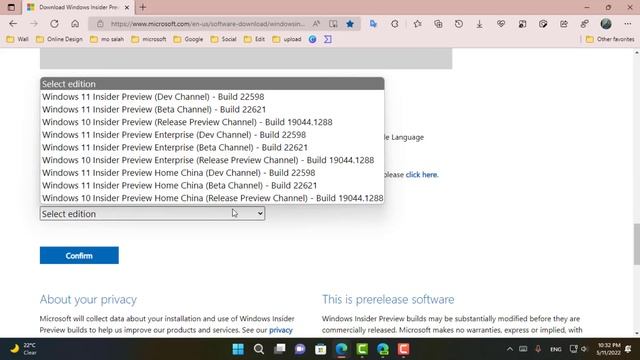This screenshot has width=640, height=360.
Task: Click the Read aloud icon in address bar
Action: coord(316,24)
